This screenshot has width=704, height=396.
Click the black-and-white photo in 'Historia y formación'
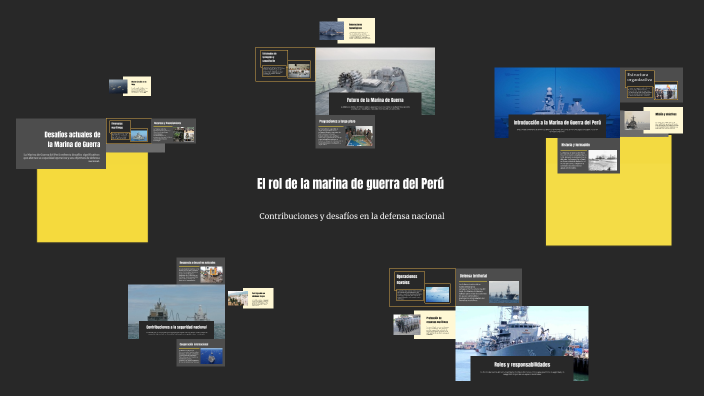[x=603, y=160]
